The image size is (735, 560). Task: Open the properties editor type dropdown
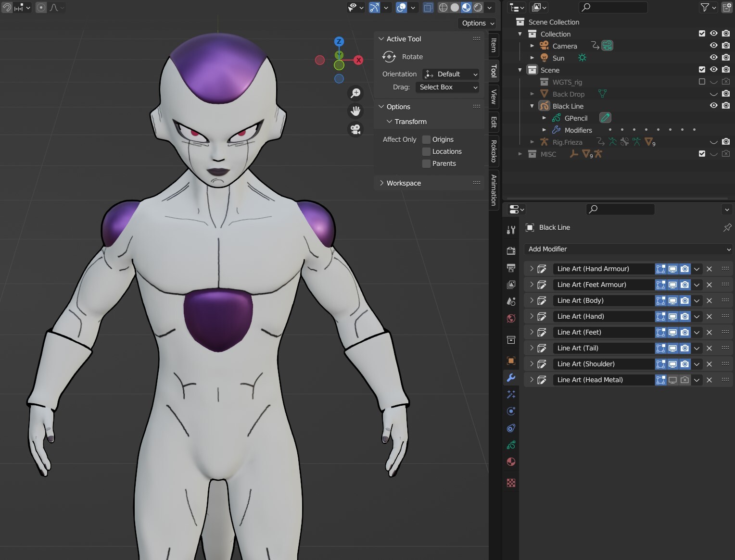[517, 209]
